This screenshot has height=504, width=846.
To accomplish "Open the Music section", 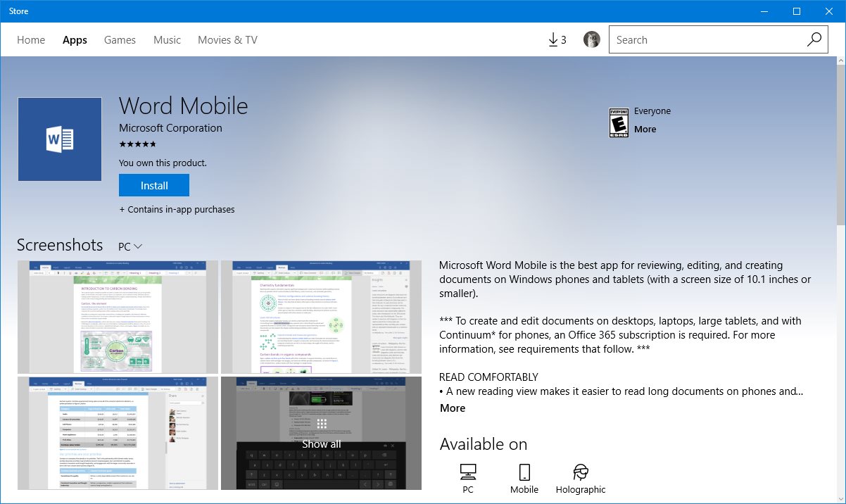I will point(167,40).
